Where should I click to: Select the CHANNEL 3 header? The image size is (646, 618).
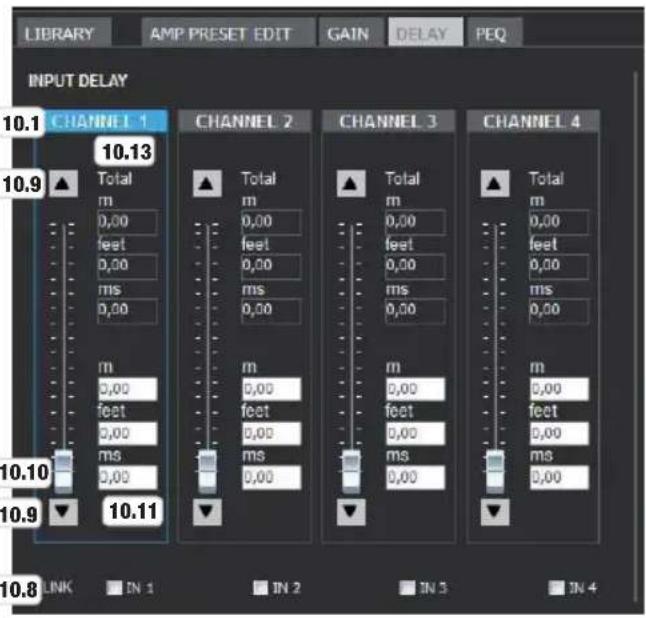[388, 121]
